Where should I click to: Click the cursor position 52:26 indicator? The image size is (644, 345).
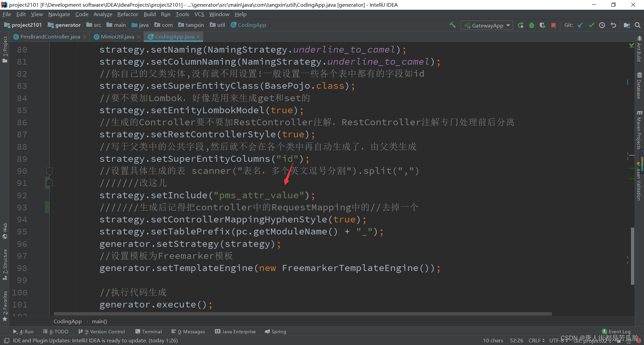(517, 340)
